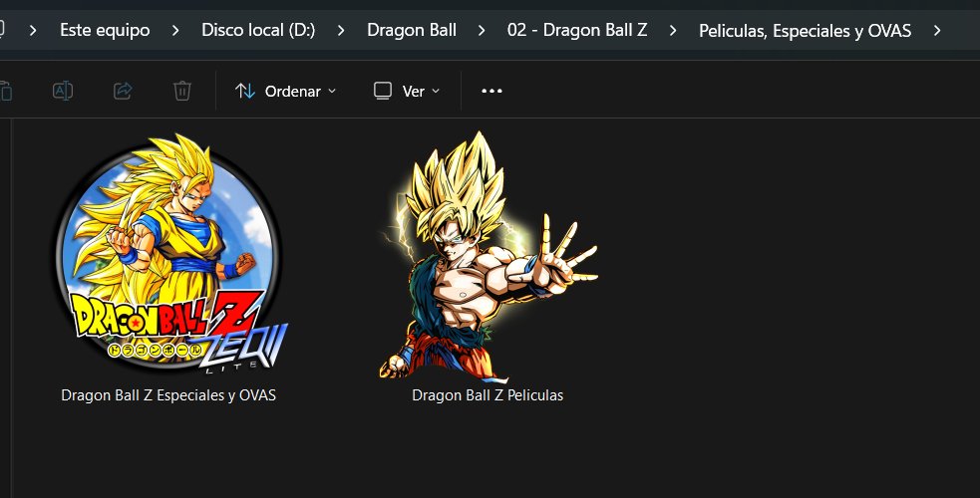Viewport: 980px width, 498px height.
Task: Select the Especiales y OVAS folder icon
Action: click(171, 253)
